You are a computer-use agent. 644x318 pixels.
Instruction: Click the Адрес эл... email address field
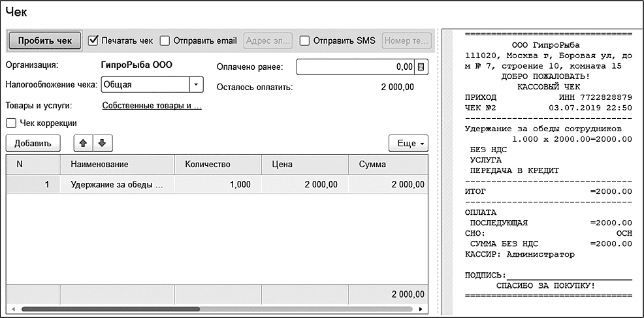(x=268, y=40)
